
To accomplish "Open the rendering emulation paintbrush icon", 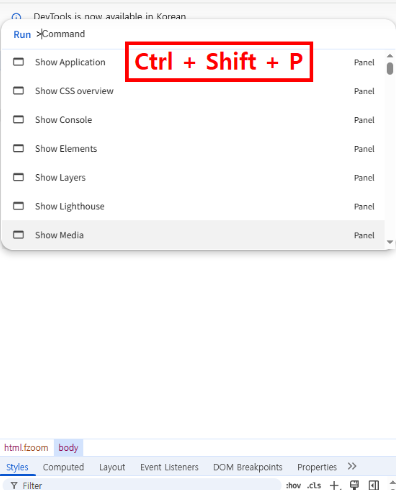I will [x=354, y=485].
